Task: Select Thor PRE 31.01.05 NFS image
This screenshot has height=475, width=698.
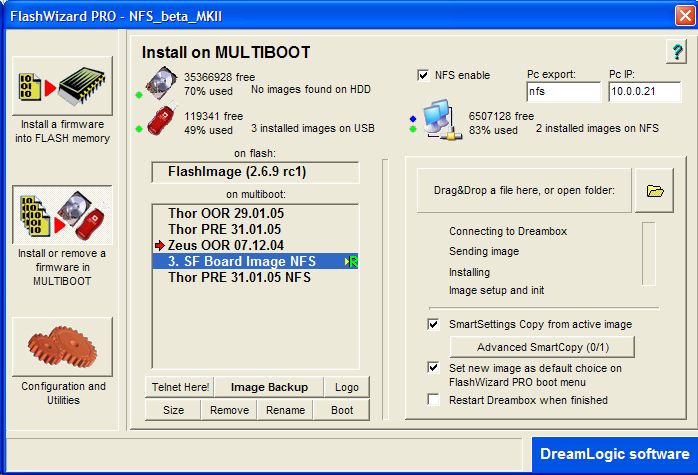Action: [x=255, y=277]
